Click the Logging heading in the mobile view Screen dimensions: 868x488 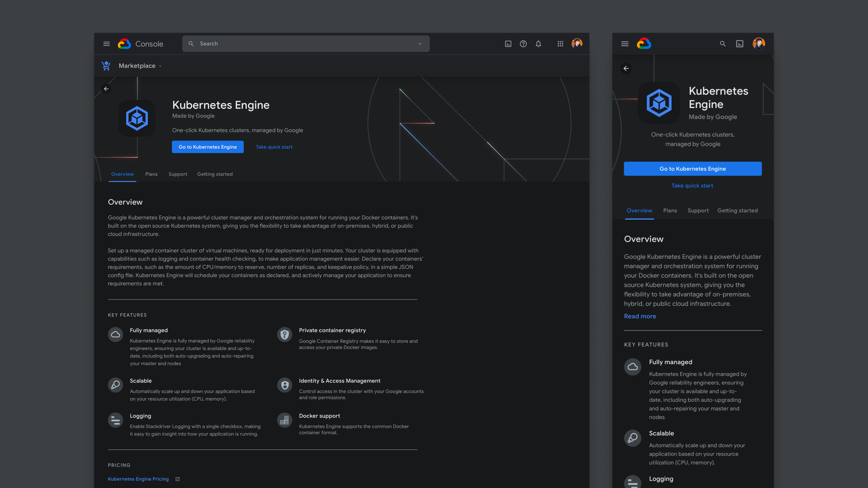[x=661, y=479]
